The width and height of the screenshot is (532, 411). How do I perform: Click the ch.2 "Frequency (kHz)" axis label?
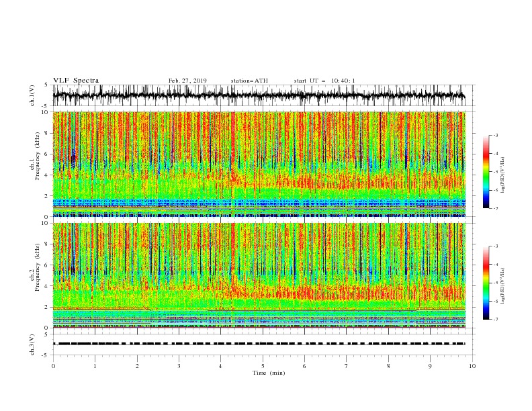[x=38, y=267]
